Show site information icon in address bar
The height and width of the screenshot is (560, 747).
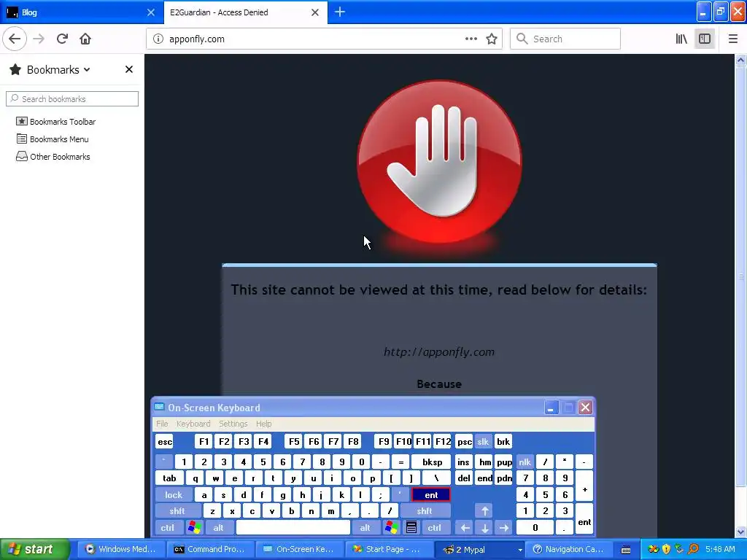pyautogui.click(x=158, y=39)
